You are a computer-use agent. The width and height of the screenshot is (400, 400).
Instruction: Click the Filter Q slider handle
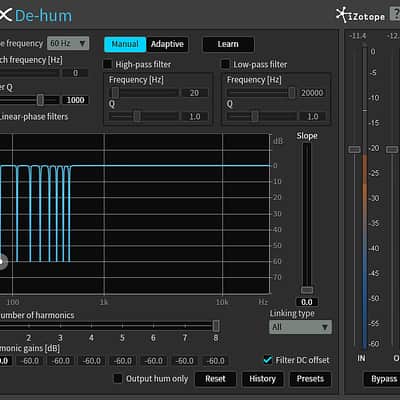(40, 100)
